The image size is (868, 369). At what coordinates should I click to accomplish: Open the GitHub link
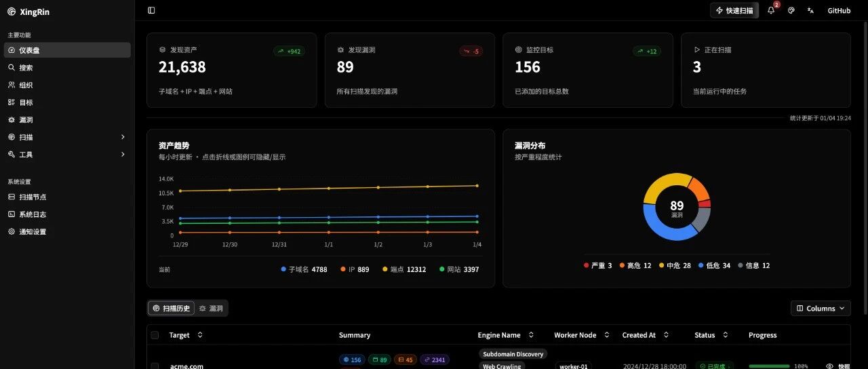[839, 11]
